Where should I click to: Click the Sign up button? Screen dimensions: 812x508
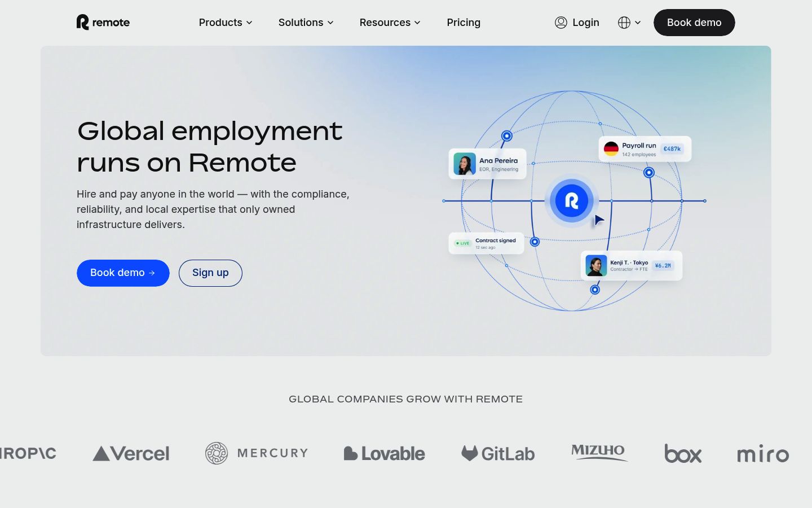coord(210,273)
